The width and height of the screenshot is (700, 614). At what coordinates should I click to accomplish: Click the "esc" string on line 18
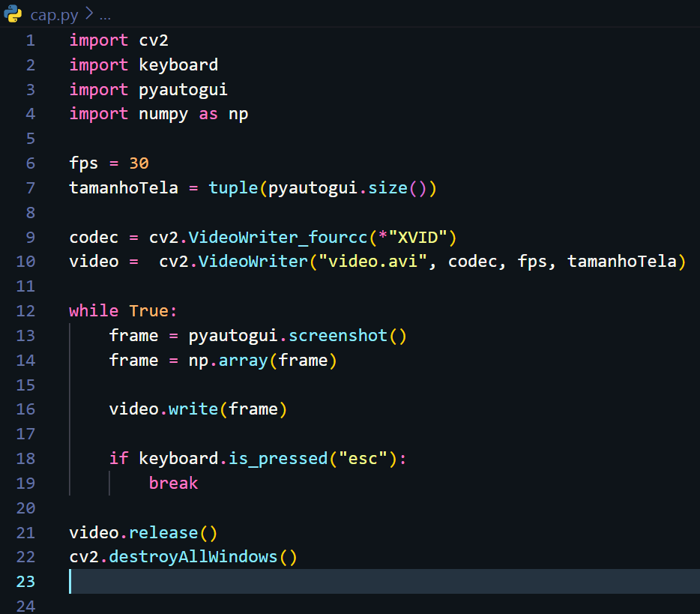click(x=363, y=459)
